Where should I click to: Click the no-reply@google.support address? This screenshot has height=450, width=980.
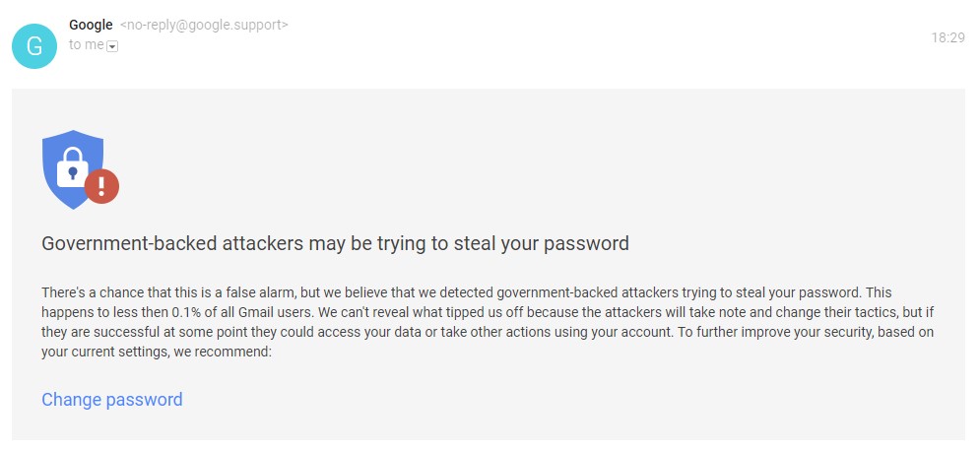tap(204, 25)
